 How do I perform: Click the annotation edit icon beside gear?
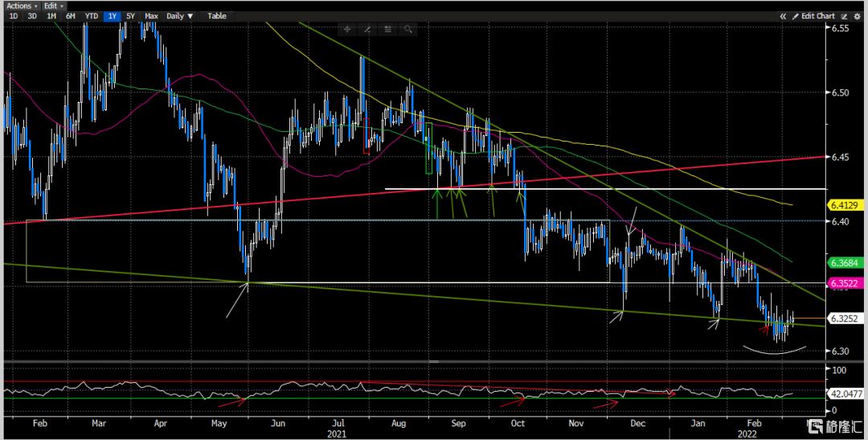point(844,16)
